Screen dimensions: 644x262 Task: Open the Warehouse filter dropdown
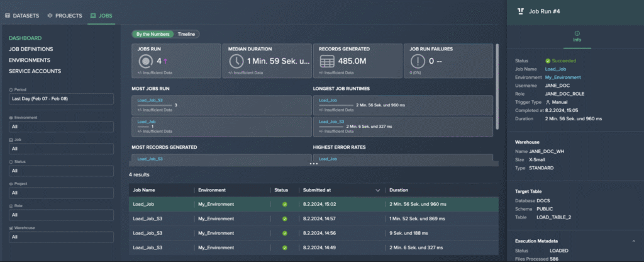point(61,237)
